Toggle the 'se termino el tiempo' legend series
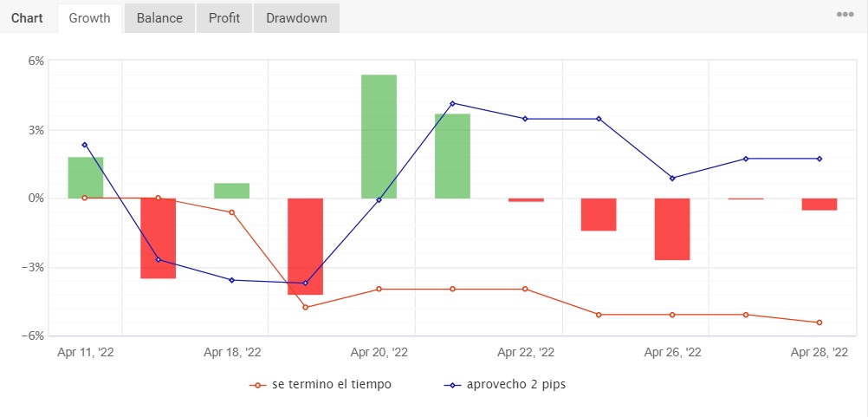 pos(320,384)
